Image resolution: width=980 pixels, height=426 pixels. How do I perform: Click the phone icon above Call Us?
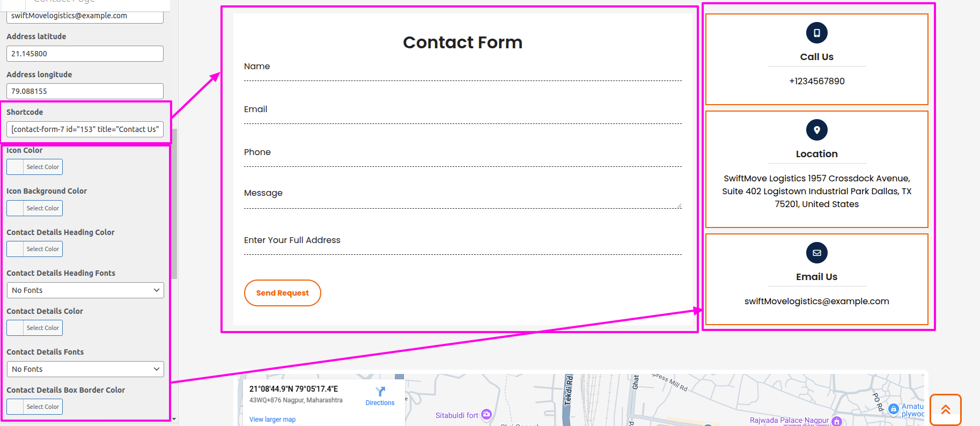816,33
